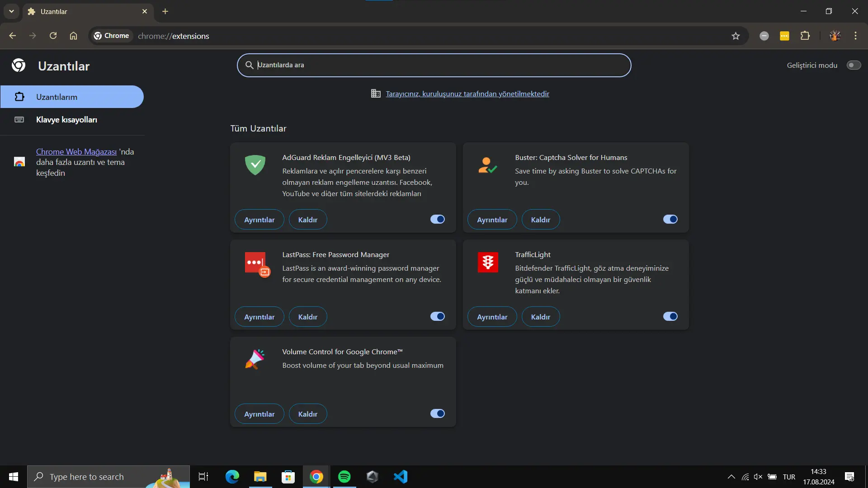Screen dimensions: 868x488
Task: Open the Chrome Web Mağazası link
Action: (76, 151)
